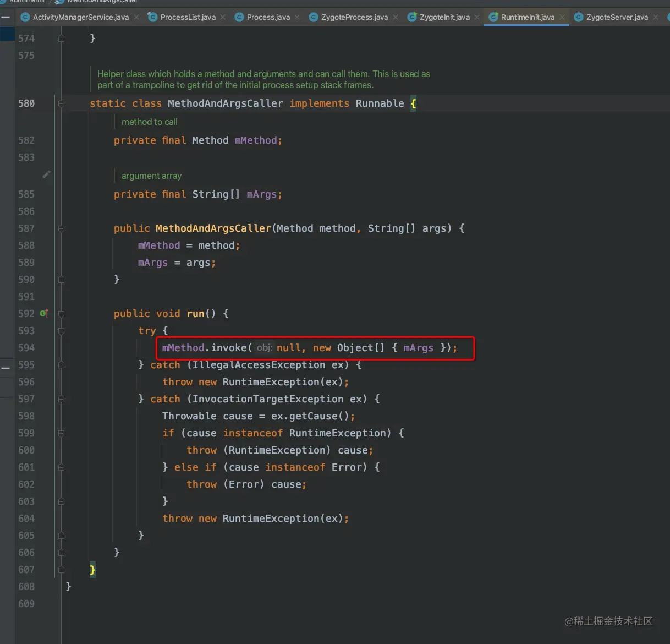
Task: Click the 'method to call' doc comment
Action: (x=150, y=122)
